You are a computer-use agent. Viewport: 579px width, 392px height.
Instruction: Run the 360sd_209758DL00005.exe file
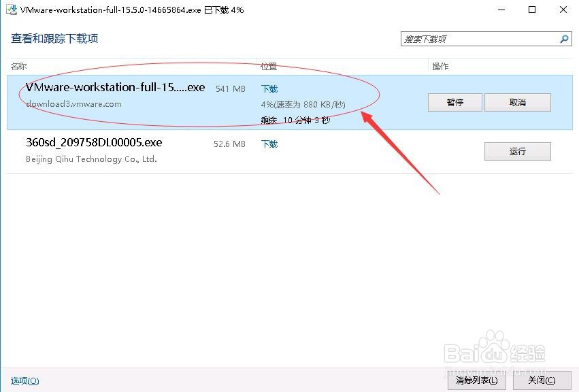click(517, 151)
